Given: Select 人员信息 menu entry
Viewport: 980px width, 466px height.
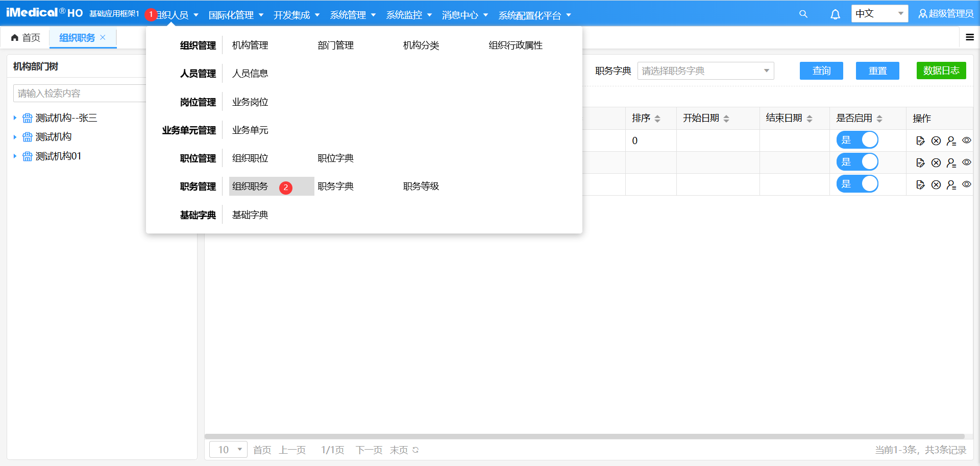Looking at the screenshot, I should [x=250, y=74].
